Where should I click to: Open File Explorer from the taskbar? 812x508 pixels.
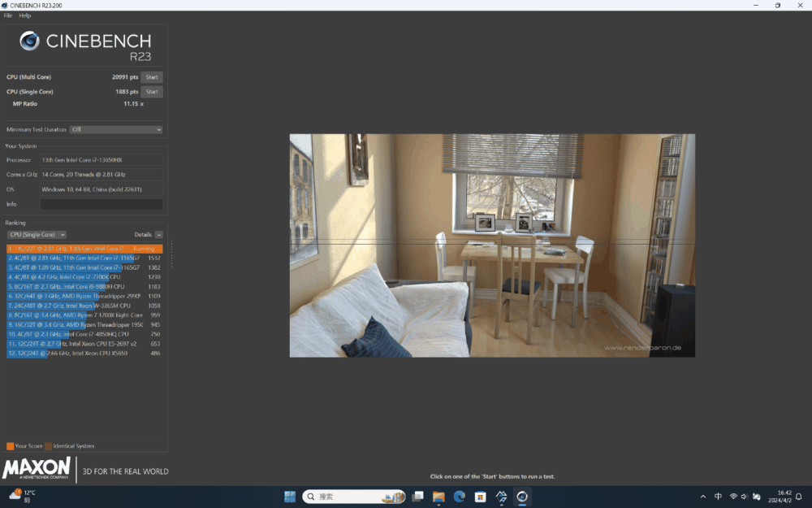pos(438,496)
